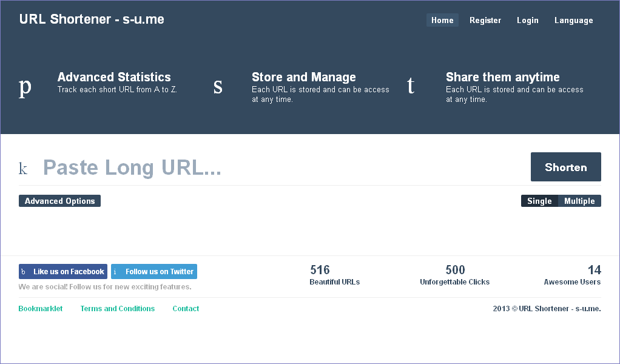Viewport: 620px width, 364px height.
Task: Open the Contact link in footer
Action: (186, 309)
